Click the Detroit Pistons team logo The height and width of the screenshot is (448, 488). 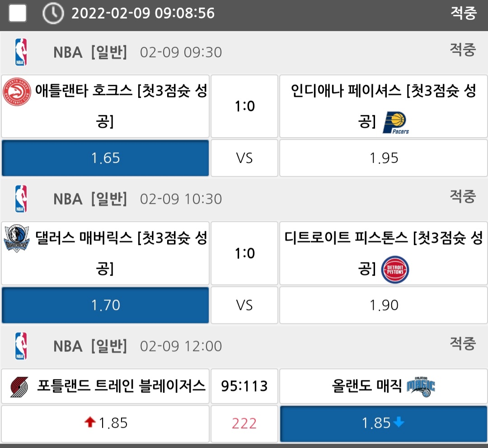(x=395, y=270)
